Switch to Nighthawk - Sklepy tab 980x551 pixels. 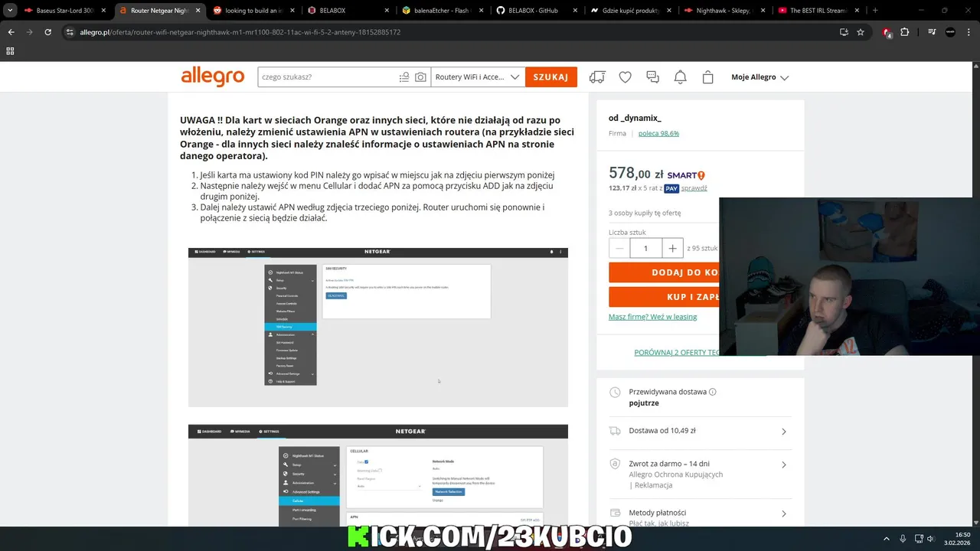(x=725, y=11)
